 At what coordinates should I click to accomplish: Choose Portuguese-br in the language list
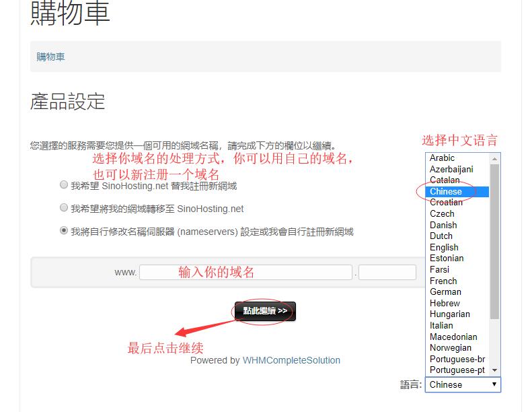pyautogui.click(x=457, y=359)
